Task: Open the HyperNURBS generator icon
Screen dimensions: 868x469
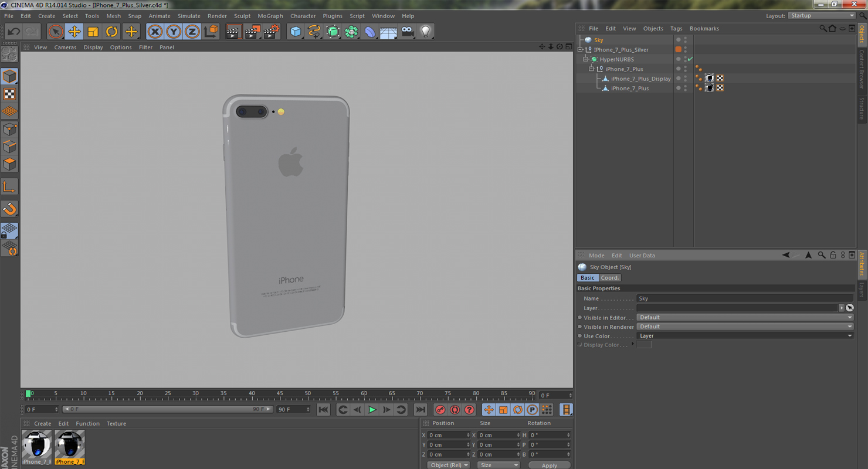Action: pyautogui.click(x=333, y=32)
